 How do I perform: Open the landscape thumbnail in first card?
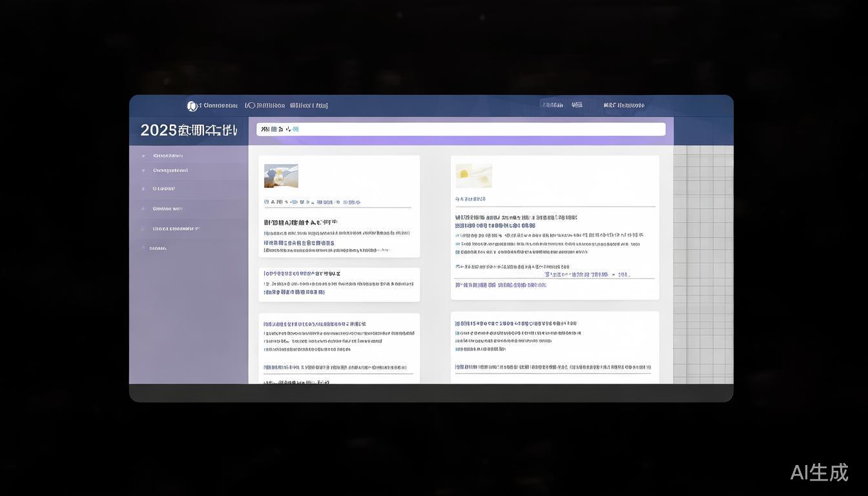[281, 176]
